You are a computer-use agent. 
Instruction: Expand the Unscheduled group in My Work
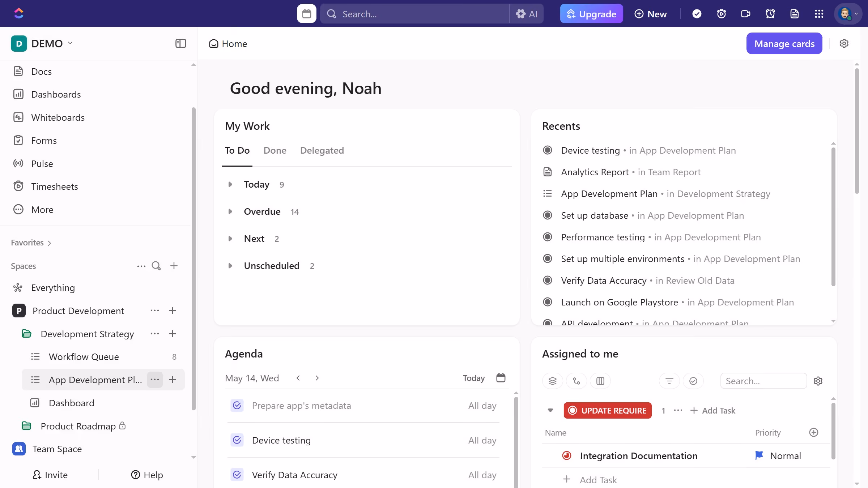(230, 266)
